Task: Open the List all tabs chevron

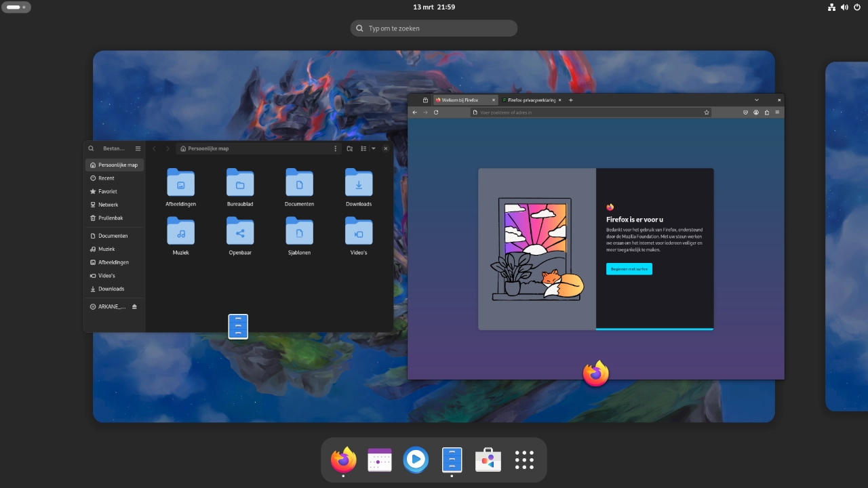Action: pos(757,100)
